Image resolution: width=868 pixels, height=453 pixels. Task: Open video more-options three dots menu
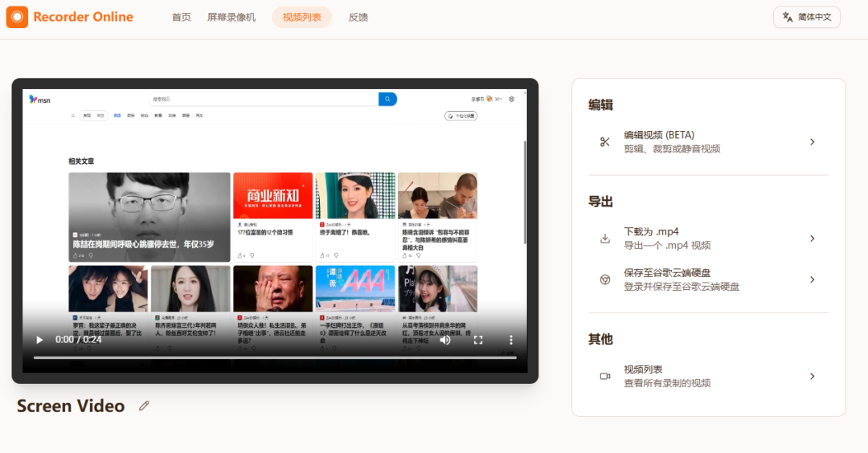coord(511,340)
